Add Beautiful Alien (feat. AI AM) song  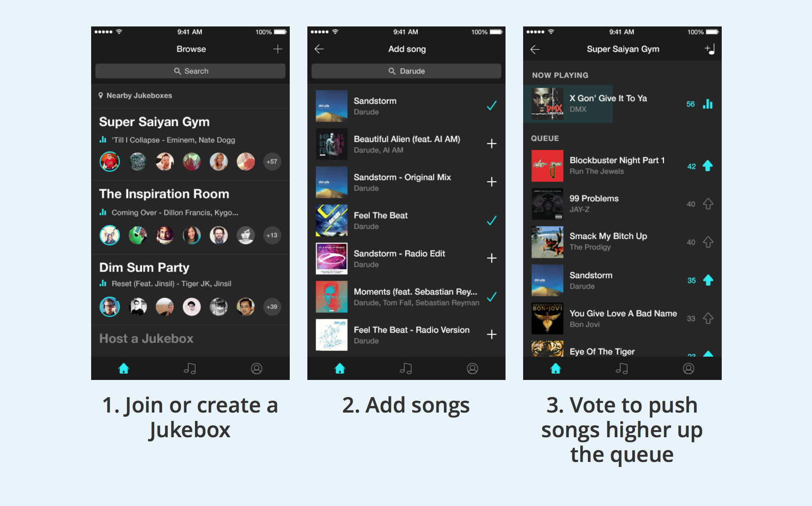[x=492, y=144]
